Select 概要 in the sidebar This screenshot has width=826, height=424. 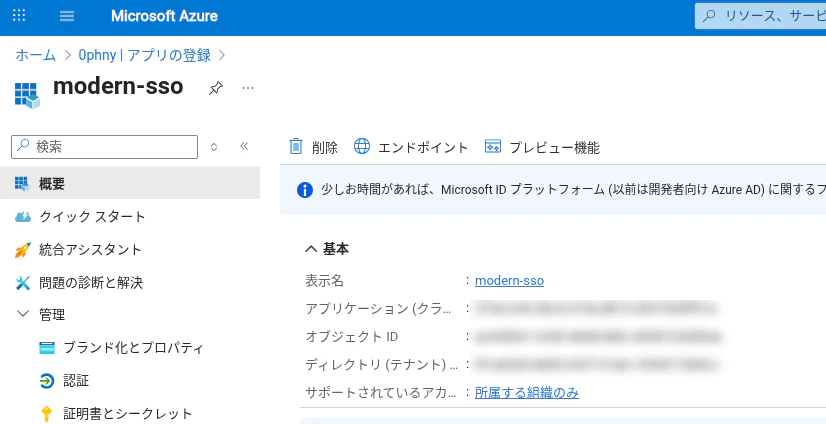coord(130,183)
